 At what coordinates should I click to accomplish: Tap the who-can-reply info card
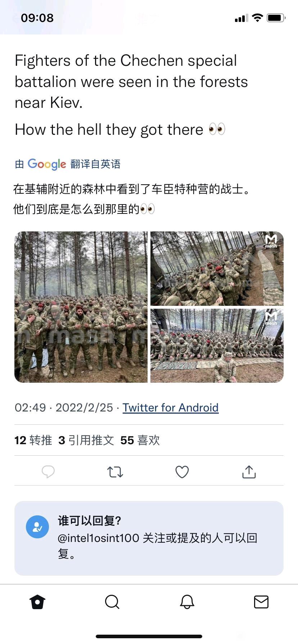(x=149, y=538)
